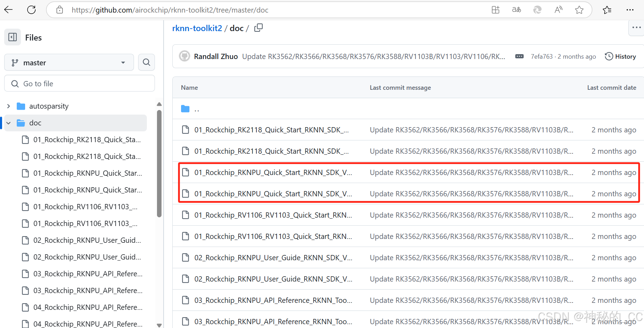The image size is (644, 328).
Task: Open the favorites list icon
Action: point(607,10)
